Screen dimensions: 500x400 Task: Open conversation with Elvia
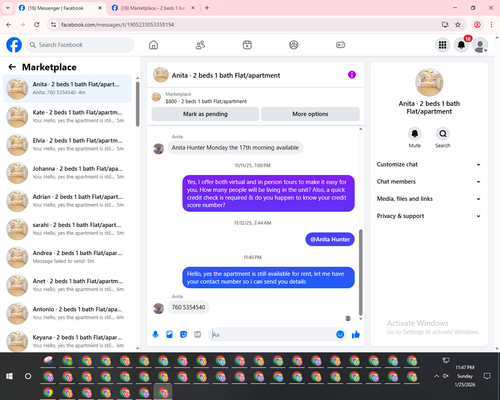(x=68, y=145)
